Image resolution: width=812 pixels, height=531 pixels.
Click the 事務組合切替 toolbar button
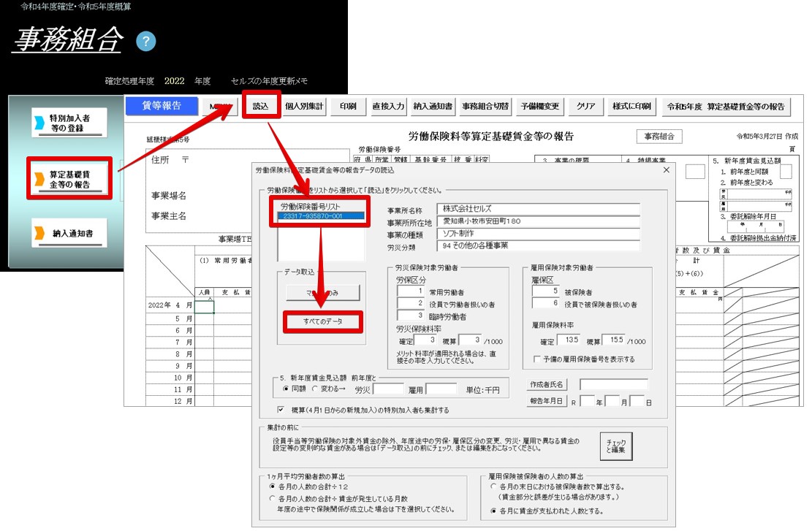485,106
